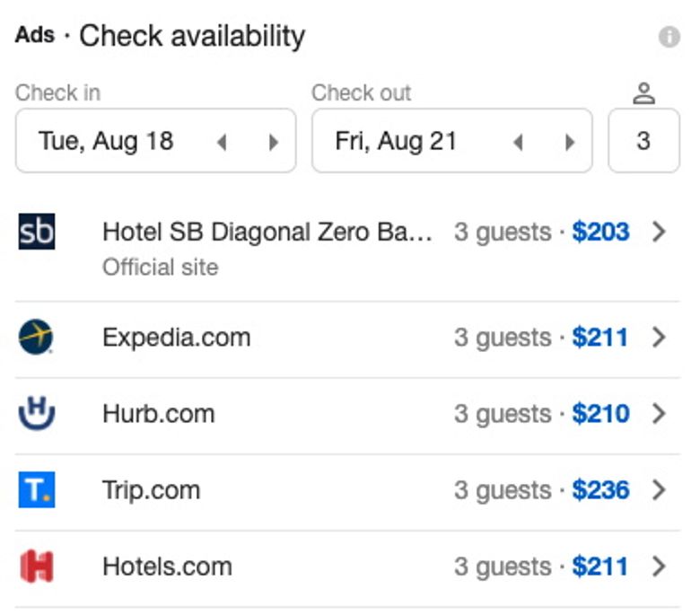Click the Hotel SB logo icon
This screenshot has height=615, width=700.
pos(37,232)
